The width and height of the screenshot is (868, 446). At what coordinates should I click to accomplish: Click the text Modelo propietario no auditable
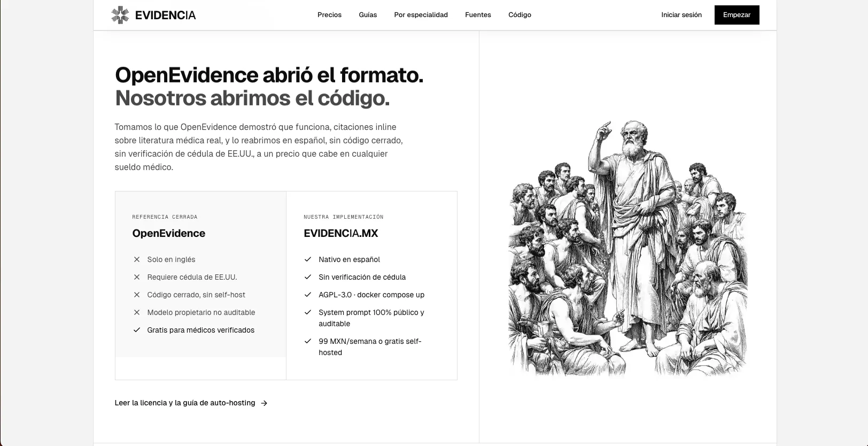click(x=201, y=312)
